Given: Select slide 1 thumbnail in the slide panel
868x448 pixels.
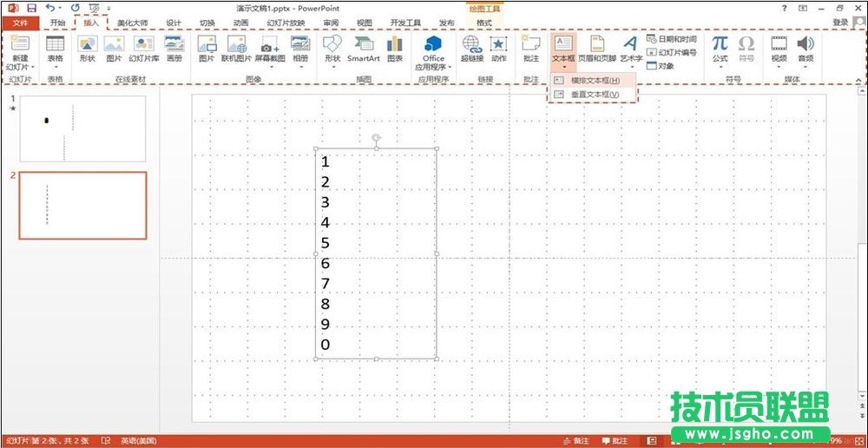Looking at the screenshot, I should point(82,128).
